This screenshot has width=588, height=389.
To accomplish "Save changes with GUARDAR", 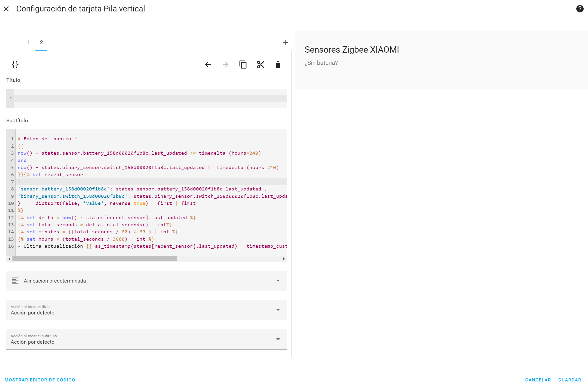I will pos(570,380).
